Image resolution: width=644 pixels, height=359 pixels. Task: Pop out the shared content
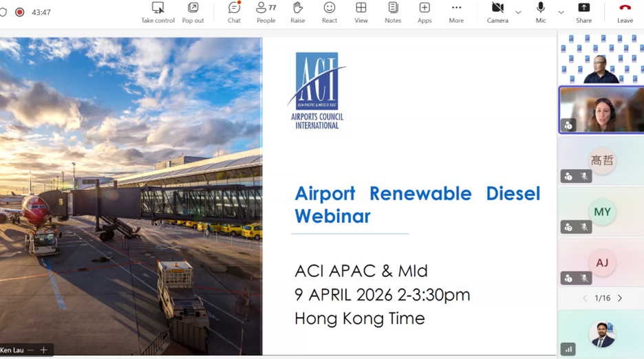pos(193,12)
